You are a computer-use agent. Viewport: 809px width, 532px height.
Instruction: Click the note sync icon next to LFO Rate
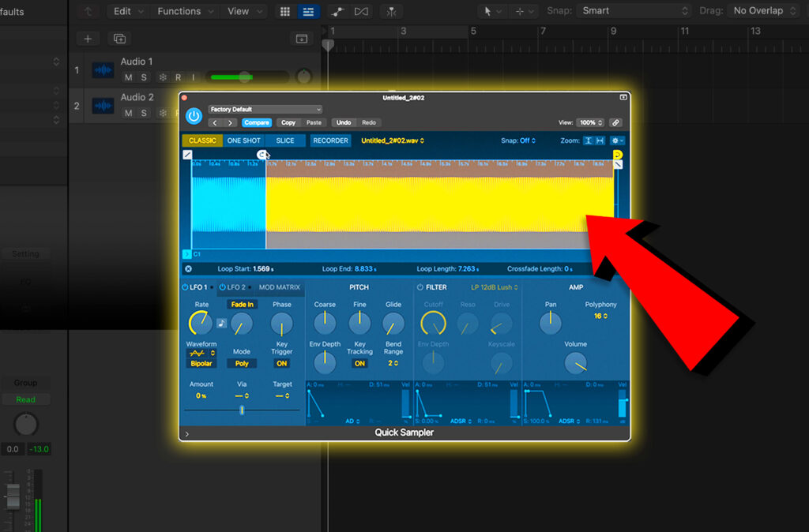coord(220,323)
